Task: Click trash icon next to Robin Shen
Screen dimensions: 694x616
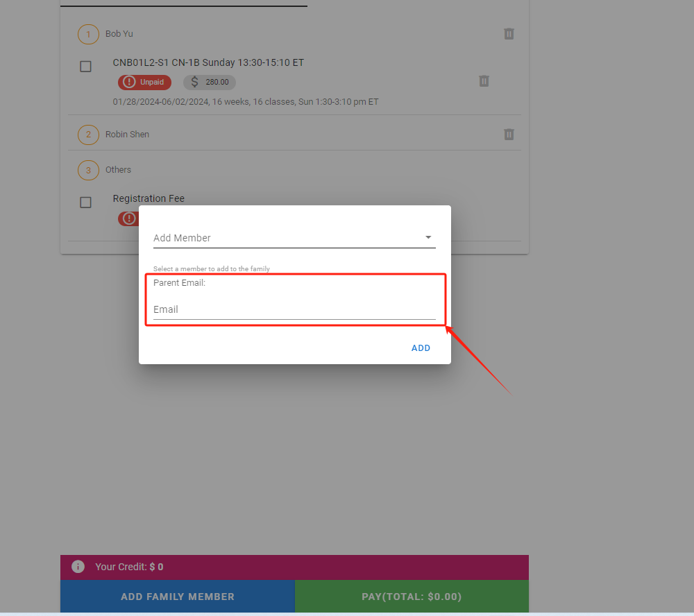Action: 509,135
